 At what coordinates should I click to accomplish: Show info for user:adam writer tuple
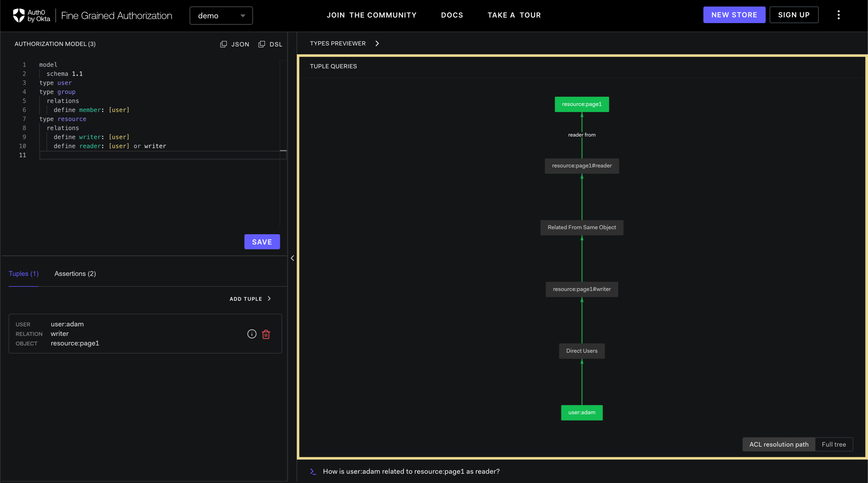point(252,334)
